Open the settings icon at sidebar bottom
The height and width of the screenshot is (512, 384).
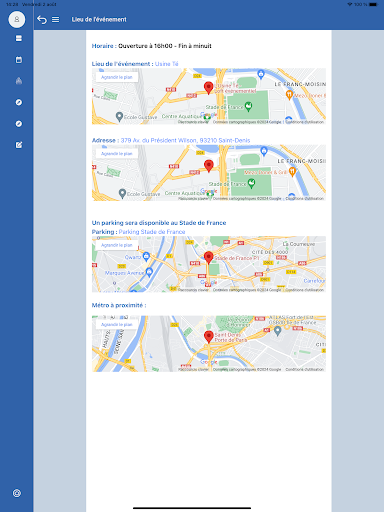pyautogui.click(x=17, y=493)
